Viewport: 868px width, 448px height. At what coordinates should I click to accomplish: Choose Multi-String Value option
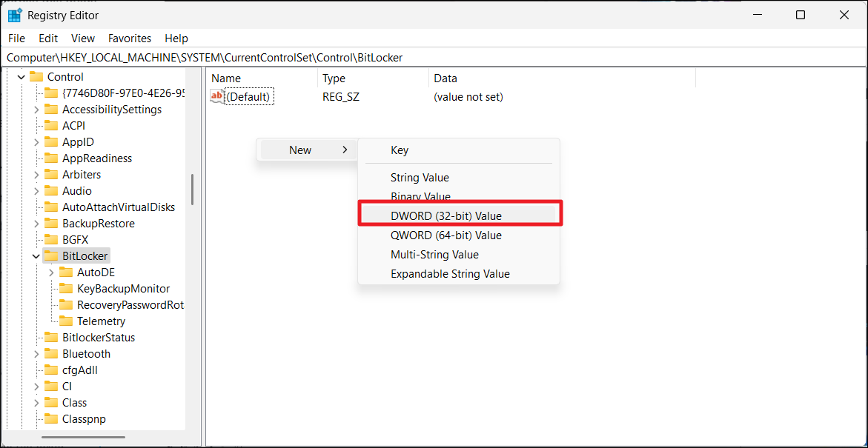(x=459, y=255)
